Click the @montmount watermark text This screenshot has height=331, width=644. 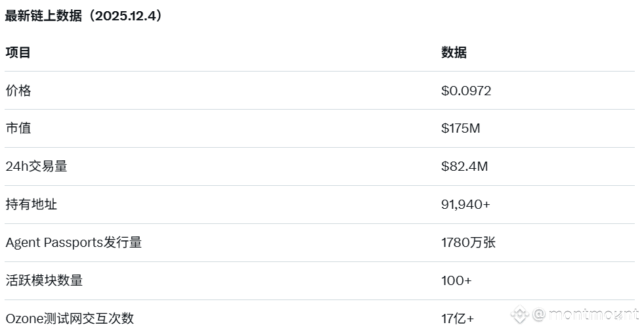(584, 314)
